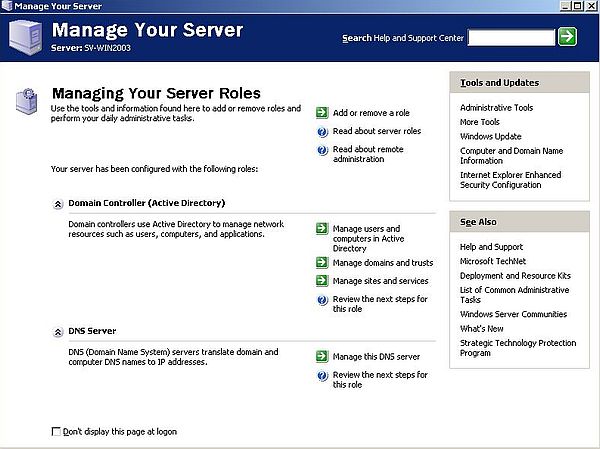Minimize the Manage Your Server window
The height and width of the screenshot is (449, 600).
565,6
